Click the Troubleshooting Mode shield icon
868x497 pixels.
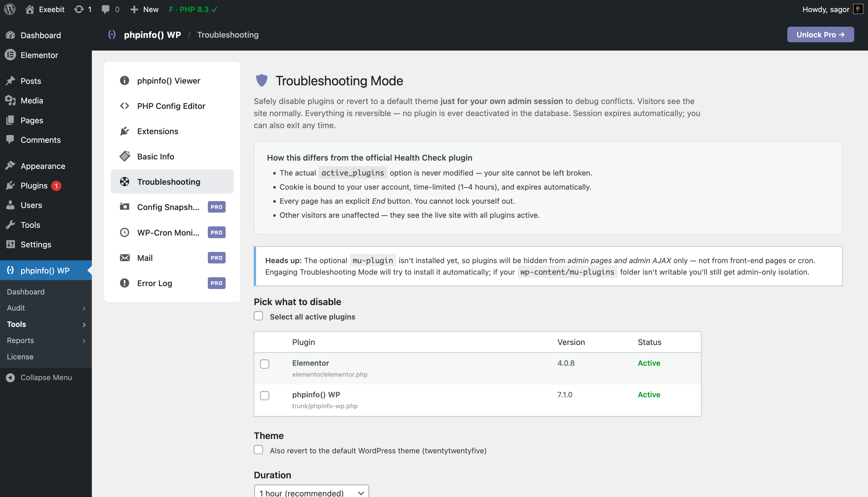tap(261, 80)
